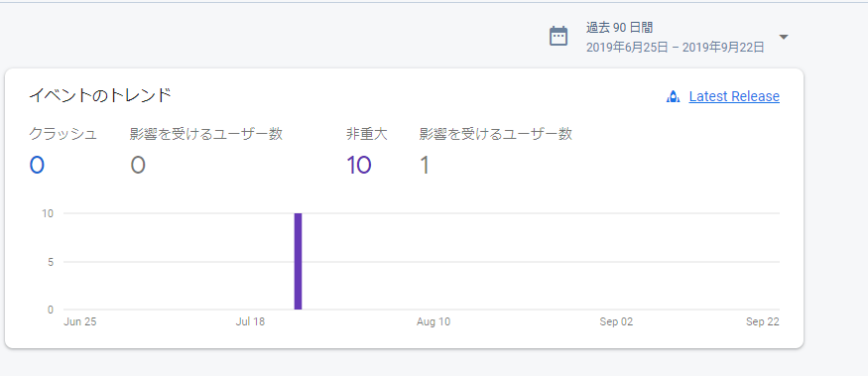This screenshot has width=868, height=376.
Task: Click the イベントのトレンド heading
Action: [x=99, y=95]
